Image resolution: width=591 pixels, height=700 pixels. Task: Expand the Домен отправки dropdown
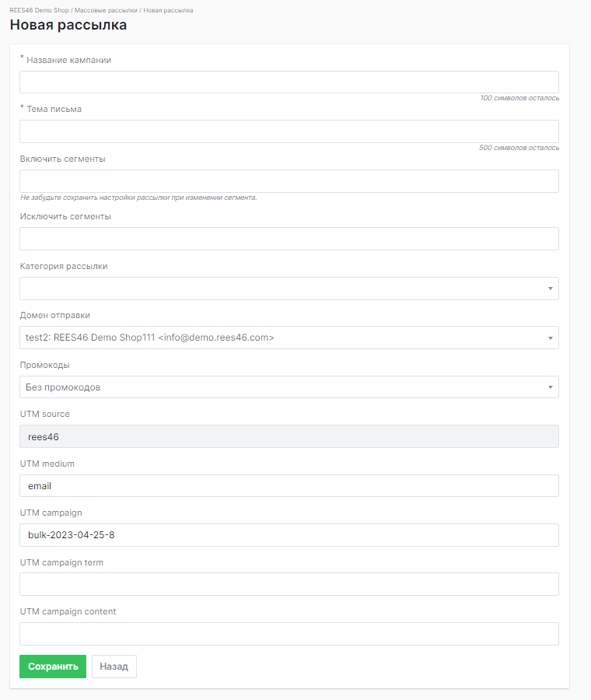point(289,338)
